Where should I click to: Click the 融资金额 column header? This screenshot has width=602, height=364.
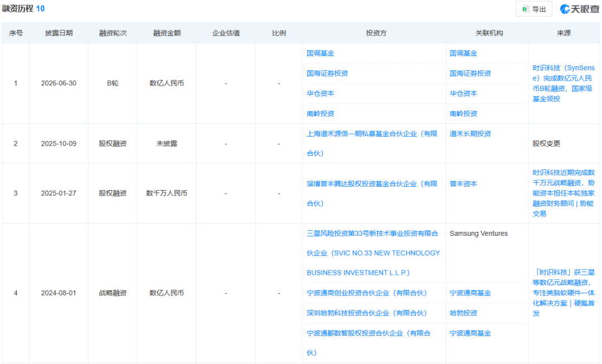click(167, 33)
